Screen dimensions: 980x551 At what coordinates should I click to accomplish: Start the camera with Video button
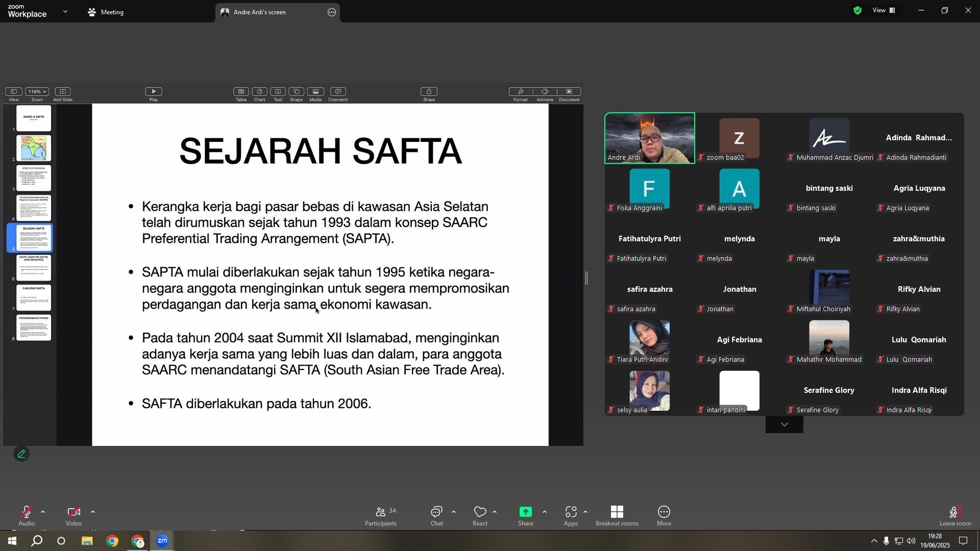coord(73,515)
